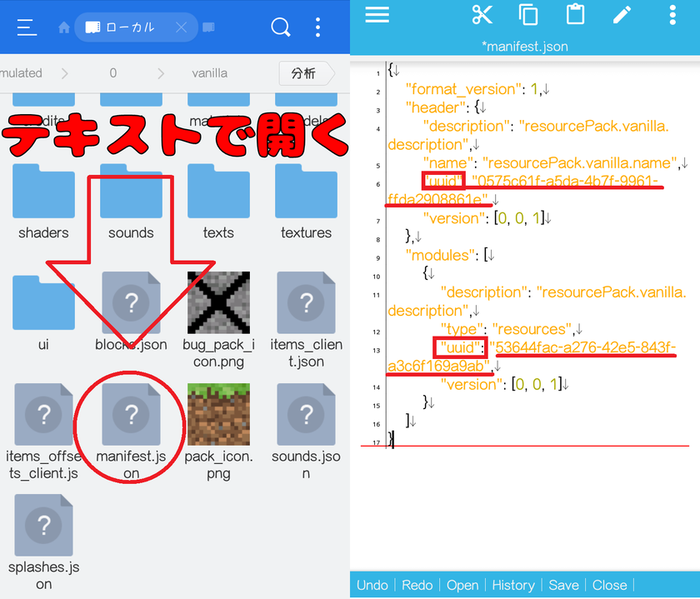Open the textures folder
Image resolution: width=700 pixels, height=599 pixels.
point(307,202)
